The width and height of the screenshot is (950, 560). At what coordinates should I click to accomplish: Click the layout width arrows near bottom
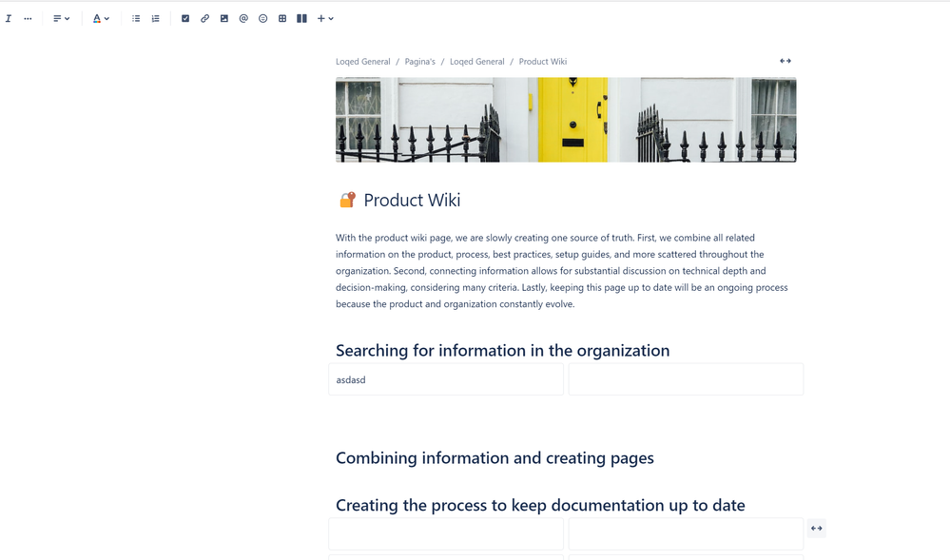click(x=817, y=529)
